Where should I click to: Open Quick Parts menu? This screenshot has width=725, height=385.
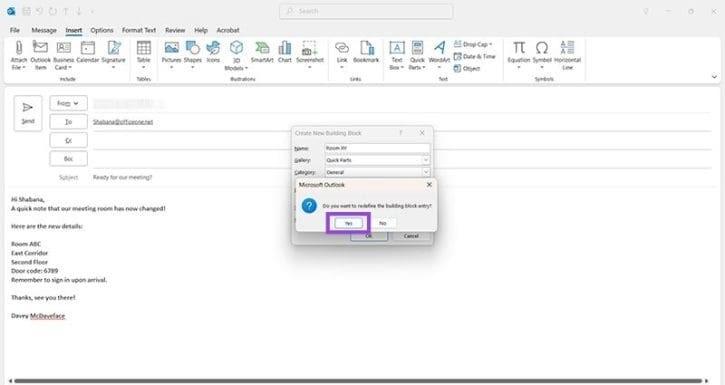pos(417,55)
